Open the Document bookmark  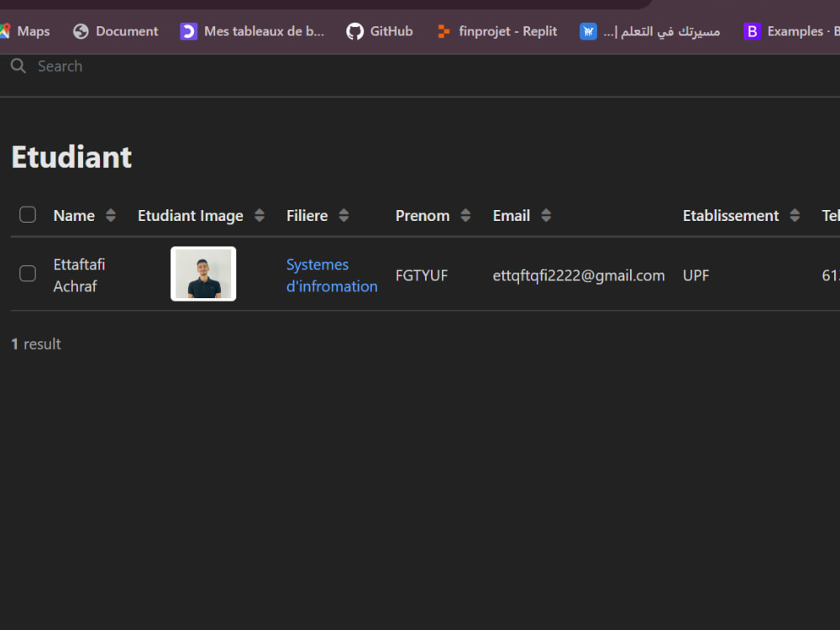pyautogui.click(x=116, y=31)
